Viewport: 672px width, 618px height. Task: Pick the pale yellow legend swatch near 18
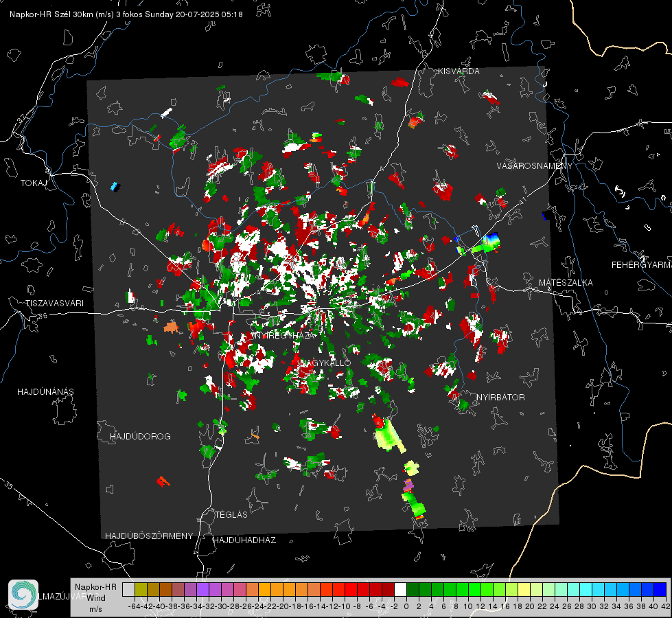524,590
